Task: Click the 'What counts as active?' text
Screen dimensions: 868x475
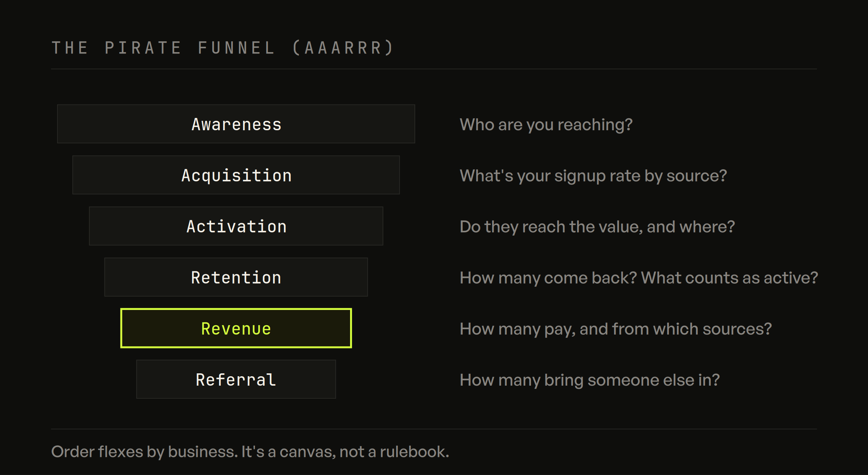Action: click(x=729, y=278)
